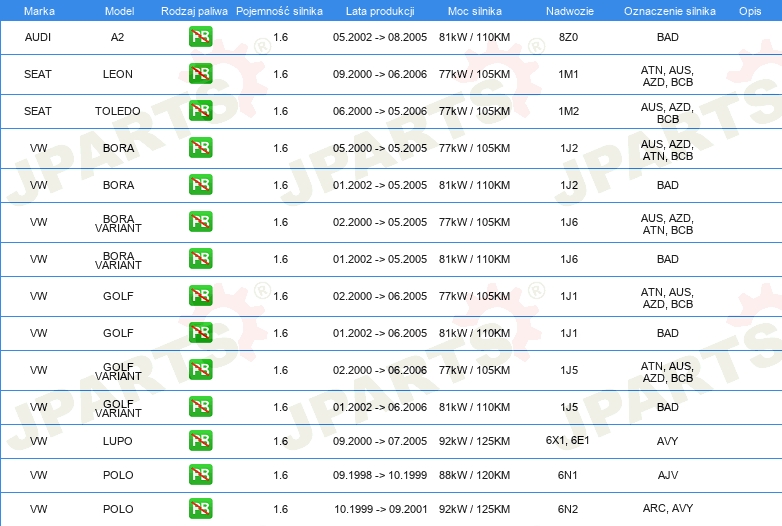
Task: Click the Model column header
Action: (119, 11)
